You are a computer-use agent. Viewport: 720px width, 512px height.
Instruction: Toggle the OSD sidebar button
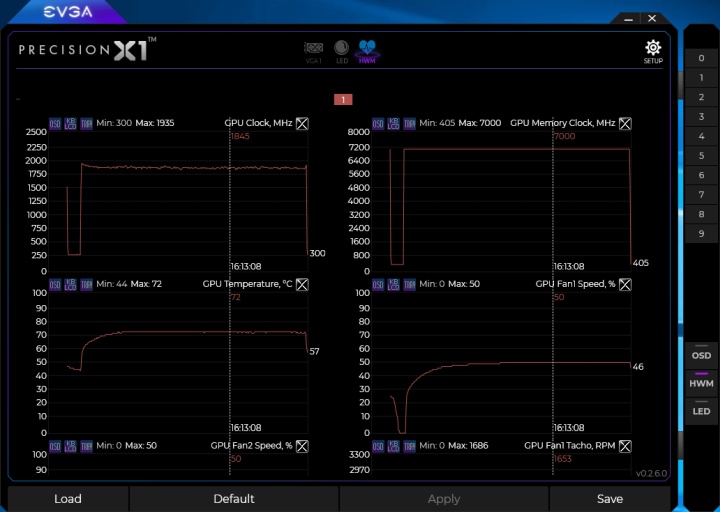tap(701, 354)
